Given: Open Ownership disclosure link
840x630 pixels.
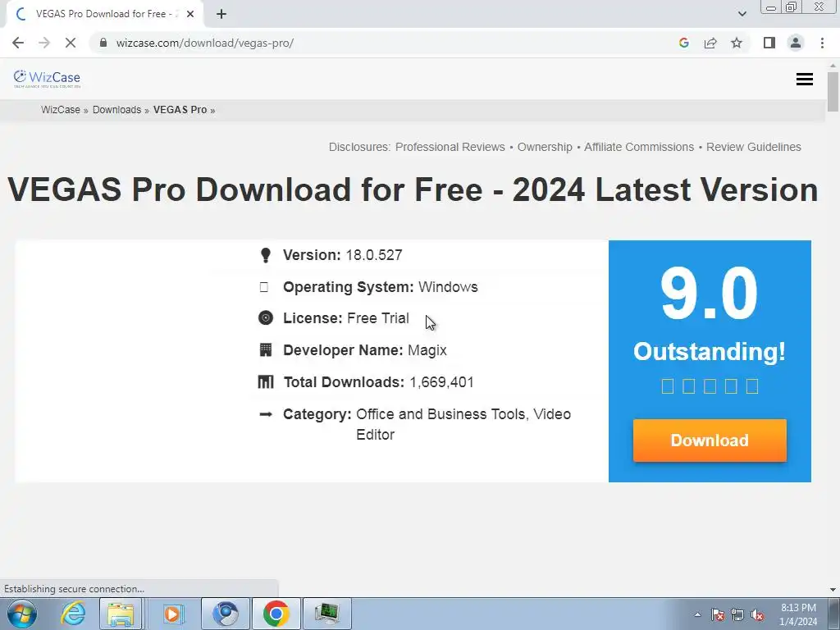Looking at the screenshot, I should click(x=545, y=147).
